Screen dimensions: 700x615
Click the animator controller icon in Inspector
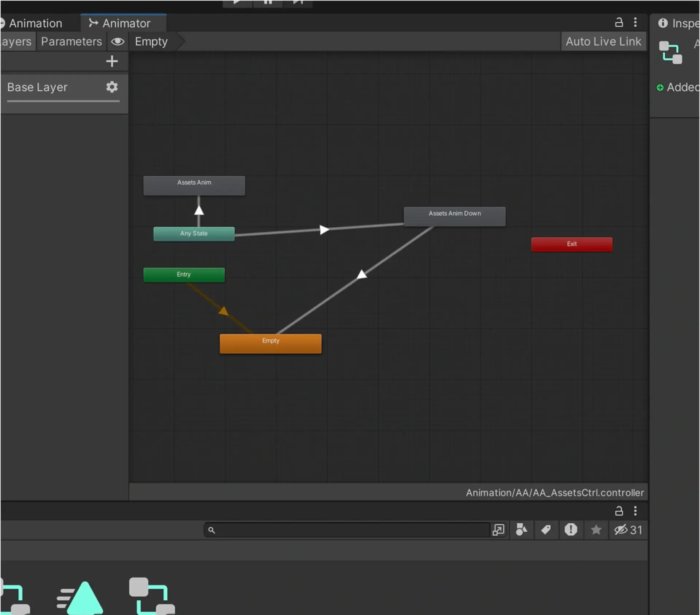click(x=670, y=53)
